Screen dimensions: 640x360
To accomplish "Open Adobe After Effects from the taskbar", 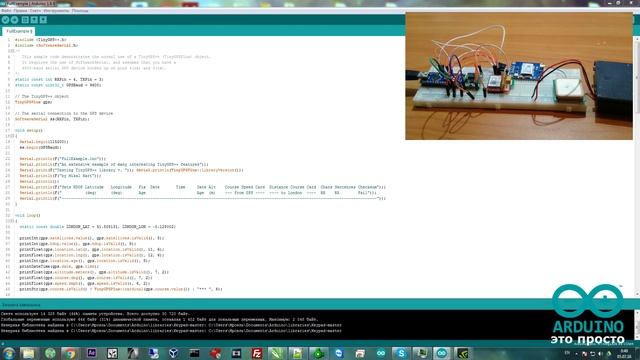I will tap(91, 353).
